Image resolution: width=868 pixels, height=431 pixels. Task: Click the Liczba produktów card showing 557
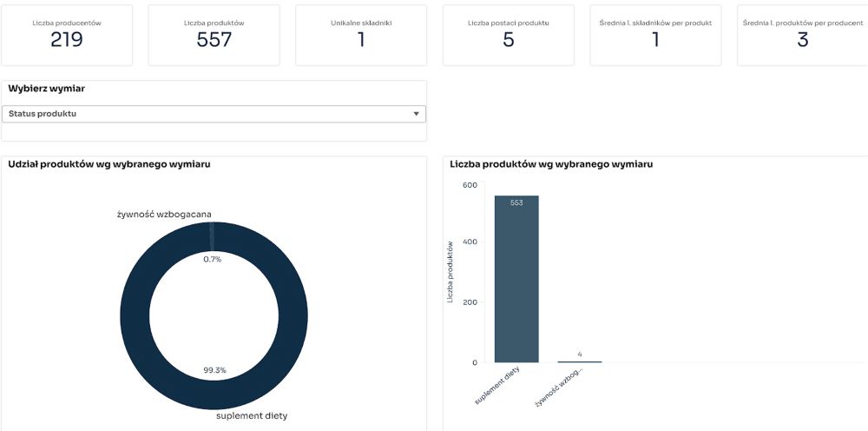(214, 35)
